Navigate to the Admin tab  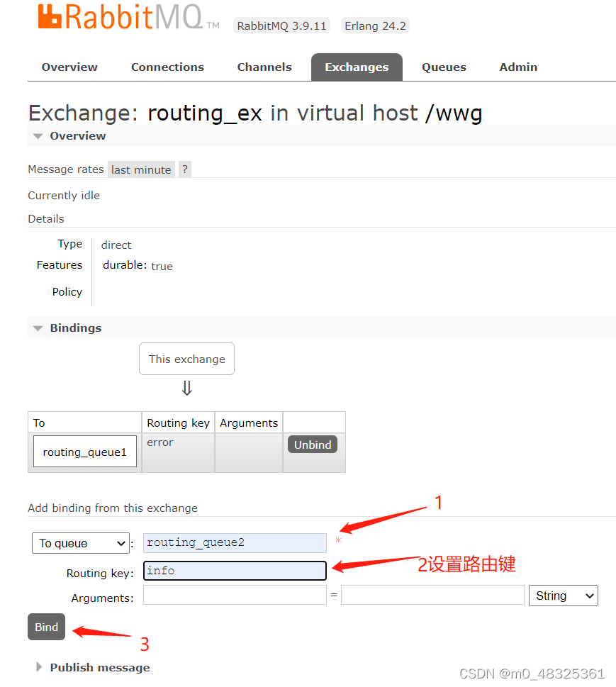coord(518,67)
